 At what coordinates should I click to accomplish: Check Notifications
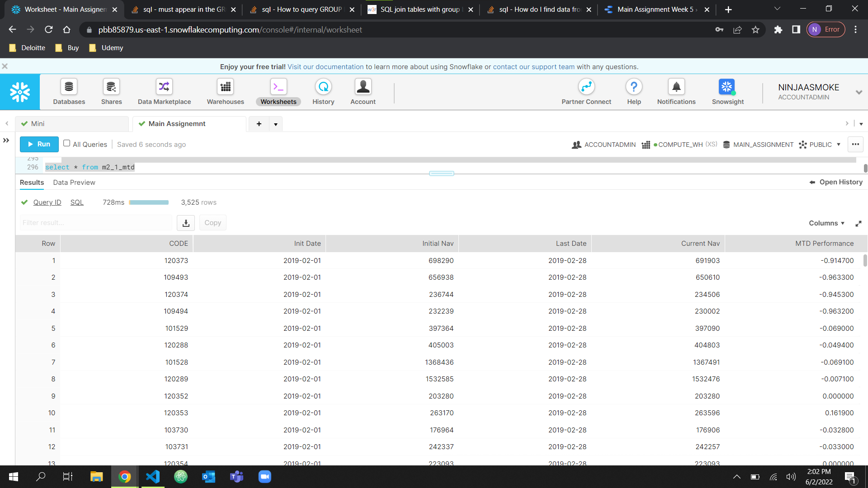click(x=676, y=91)
